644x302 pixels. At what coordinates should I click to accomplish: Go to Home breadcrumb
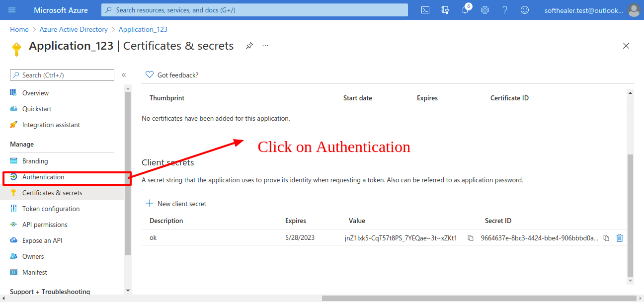(19, 29)
